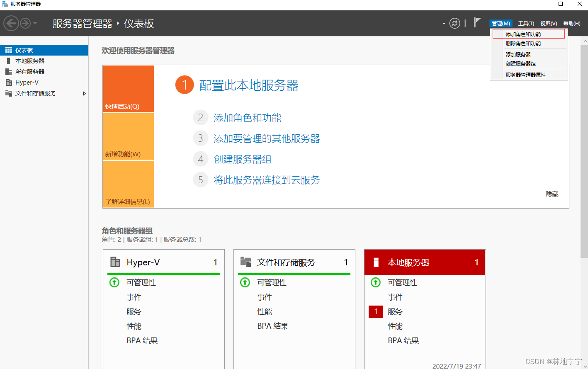
Task: Open the notifications flag
Action: pyautogui.click(x=477, y=22)
